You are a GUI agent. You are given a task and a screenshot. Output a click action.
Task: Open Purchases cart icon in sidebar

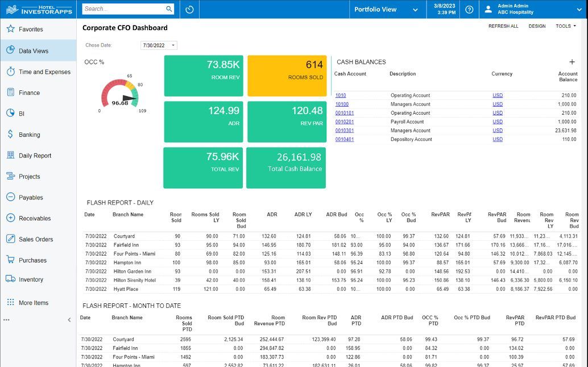[10, 260]
